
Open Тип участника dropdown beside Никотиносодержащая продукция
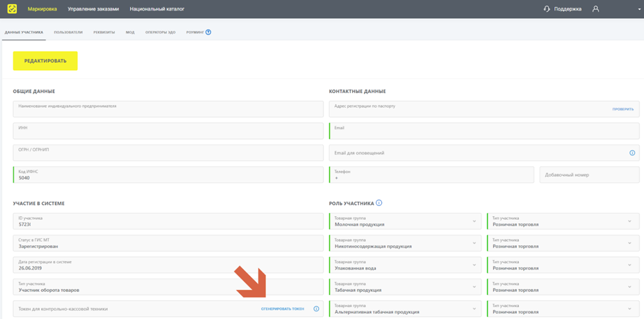tap(563, 243)
